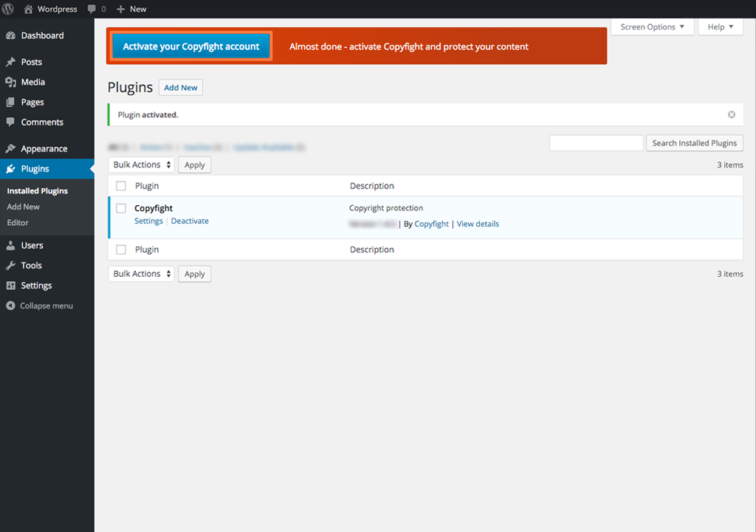Click the Appearance paintbrush icon
Screen dimensions: 756x532
tap(10, 148)
